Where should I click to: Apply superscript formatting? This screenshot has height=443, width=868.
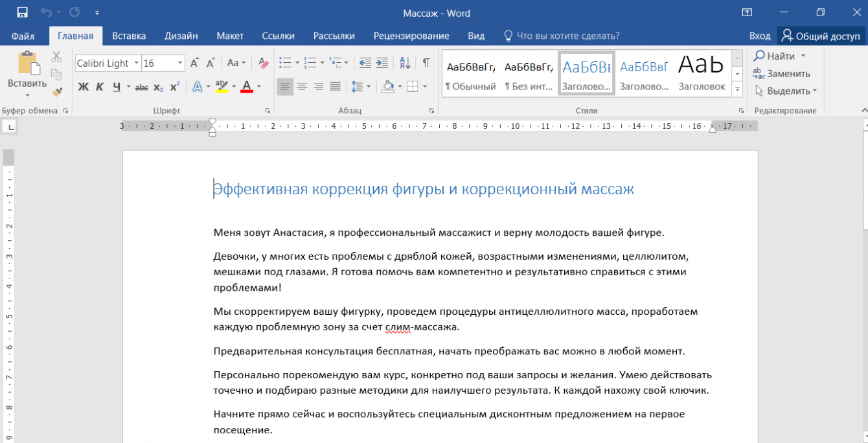tap(174, 87)
